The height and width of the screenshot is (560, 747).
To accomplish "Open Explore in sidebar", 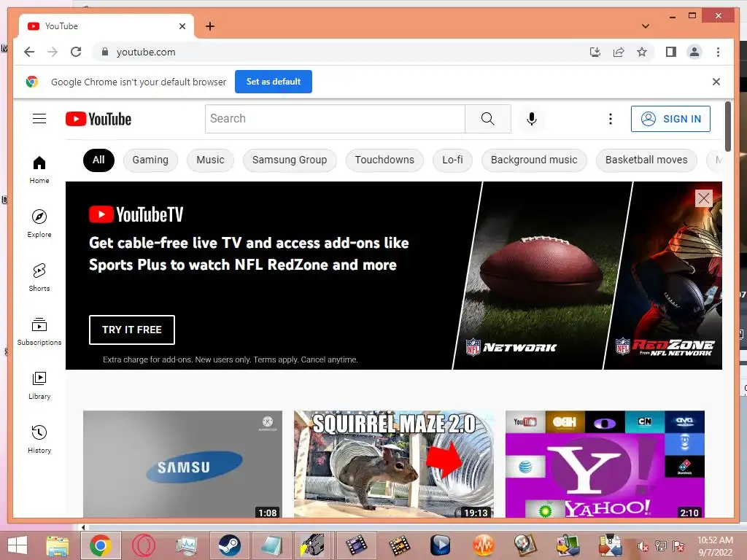I will [39, 223].
